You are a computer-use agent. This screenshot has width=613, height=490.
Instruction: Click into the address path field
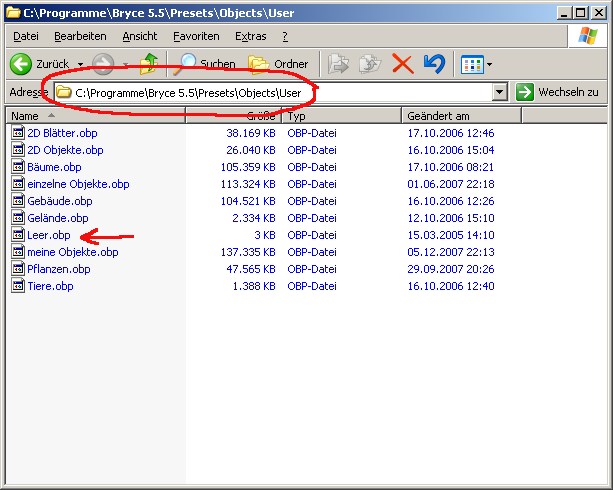[x=274, y=92]
